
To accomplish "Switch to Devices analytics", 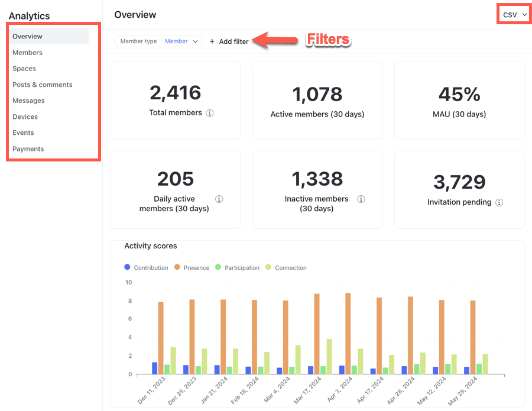I will 25,117.
